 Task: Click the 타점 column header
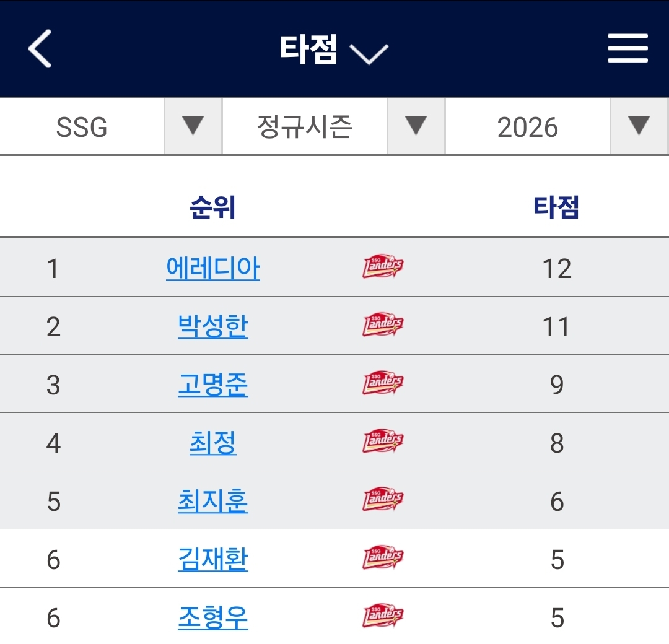pyautogui.click(x=556, y=208)
